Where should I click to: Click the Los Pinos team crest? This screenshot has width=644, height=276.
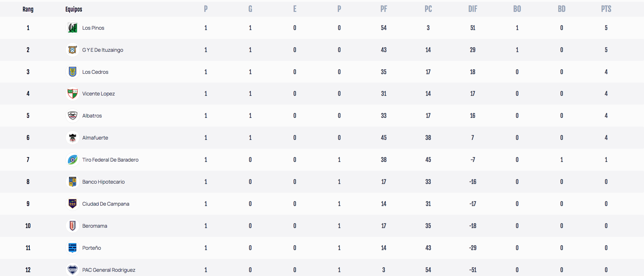[72, 28]
